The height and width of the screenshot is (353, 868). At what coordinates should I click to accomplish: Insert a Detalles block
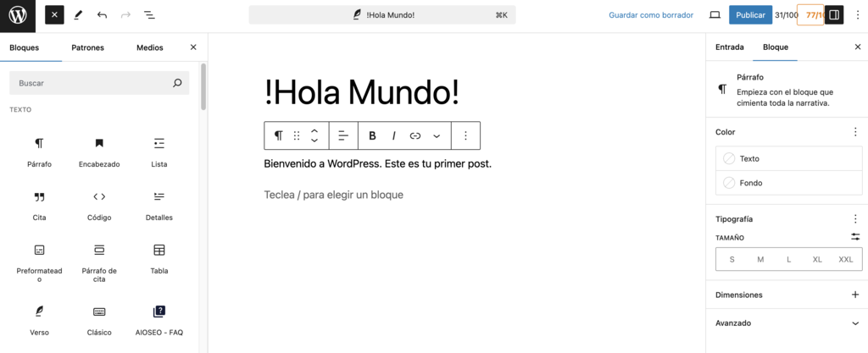159,207
